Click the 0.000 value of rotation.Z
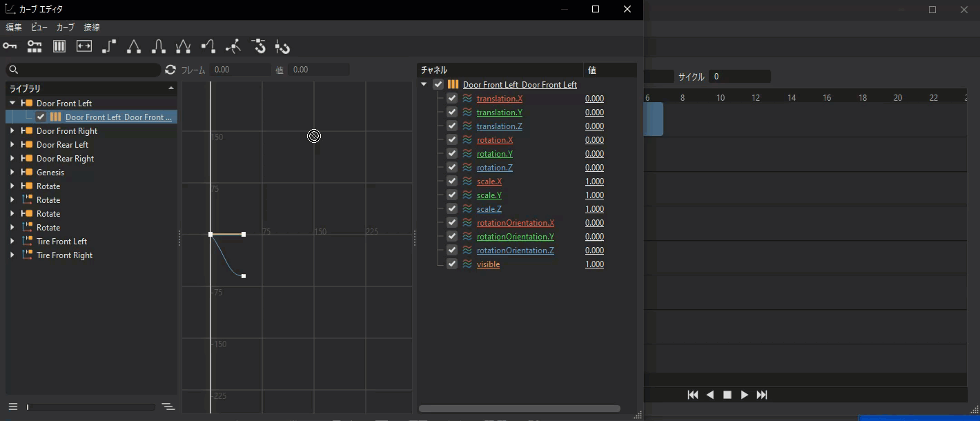Screen dimensions: 980x421 click(594, 168)
